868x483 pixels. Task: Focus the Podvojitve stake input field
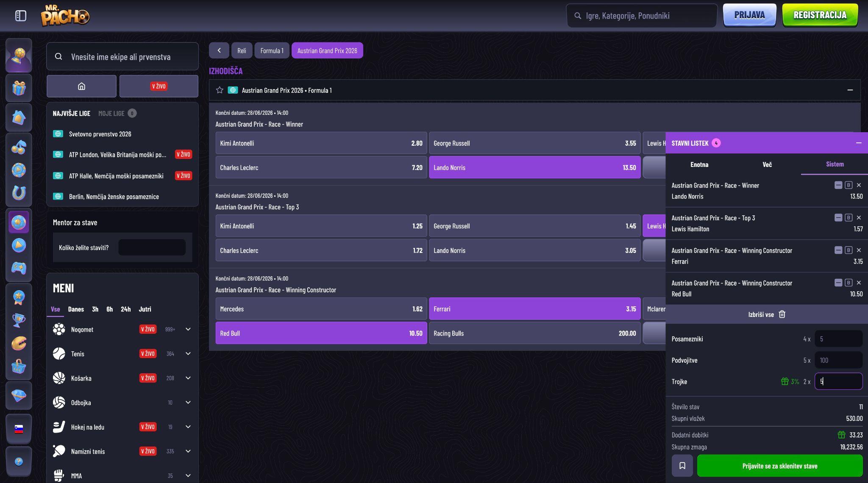(838, 360)
